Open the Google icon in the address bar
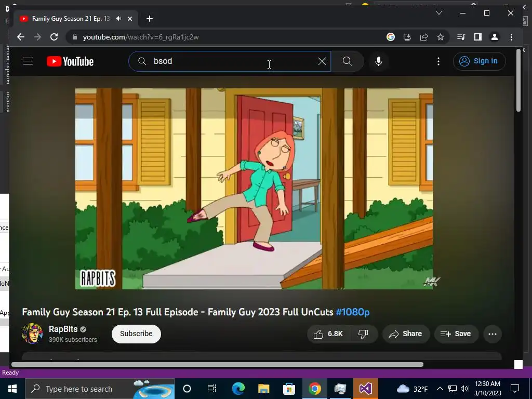This screenshot has width=532, height=399. (391, 37)
